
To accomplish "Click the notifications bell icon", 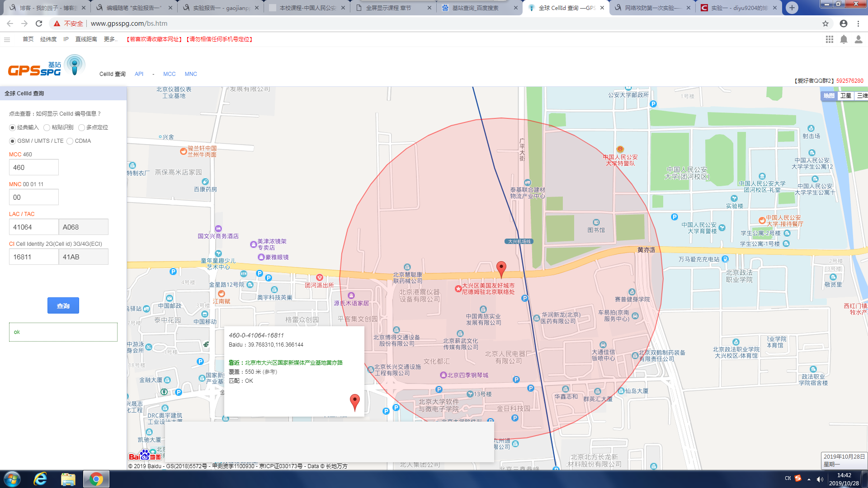I will coord(844,39).
